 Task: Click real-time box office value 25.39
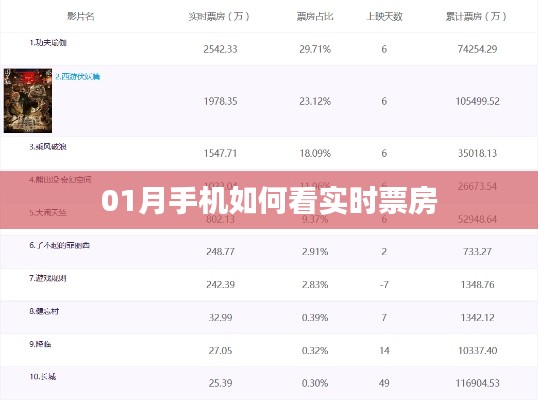tap(220, 383)
